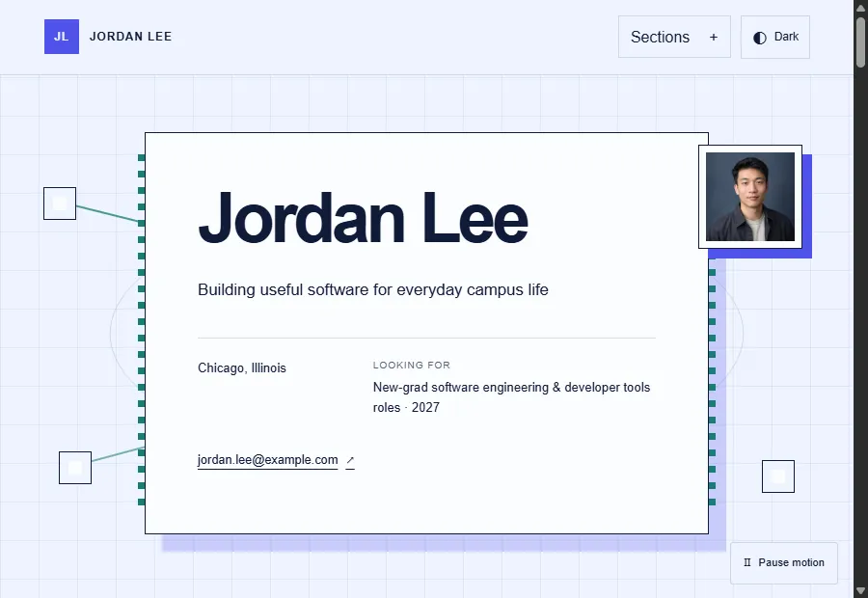Click the JL logo badge
The image size is (868, 598).
[x=62, y=37]
